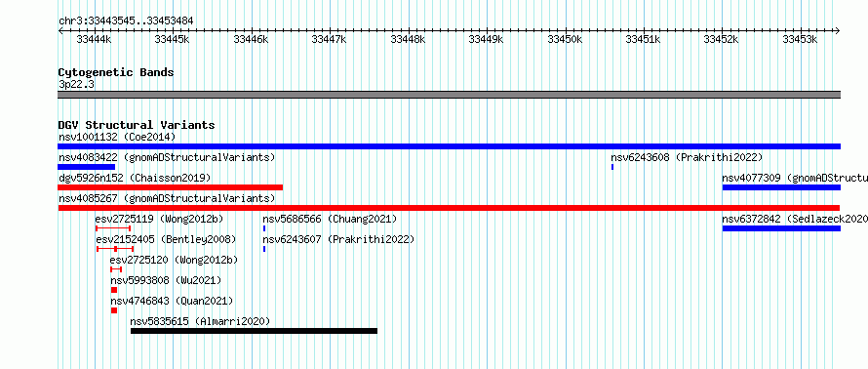Open the nsv4083422 (gnomADStructuralVariants) label
Image resolution: width=868 pixels, height=369 pixels.
pyautogui.click(x=167, y=157)
